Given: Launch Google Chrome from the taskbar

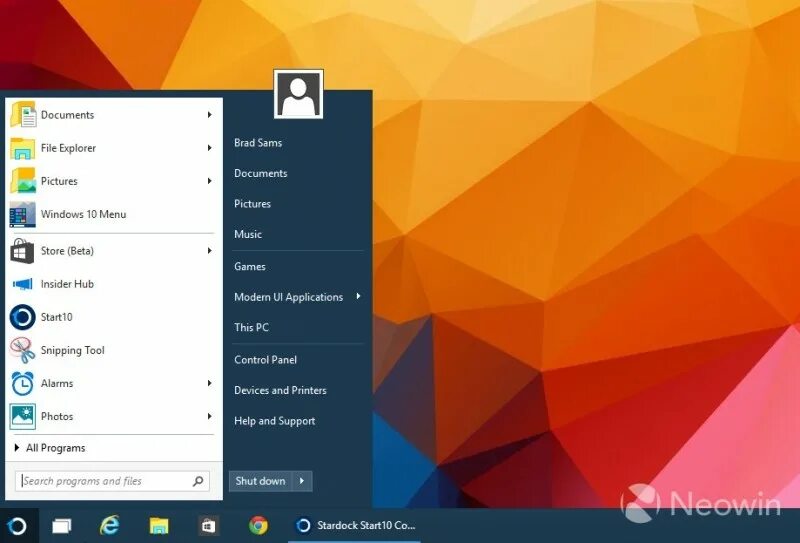Looking at the screenshot, I should (x=258, y=525).
